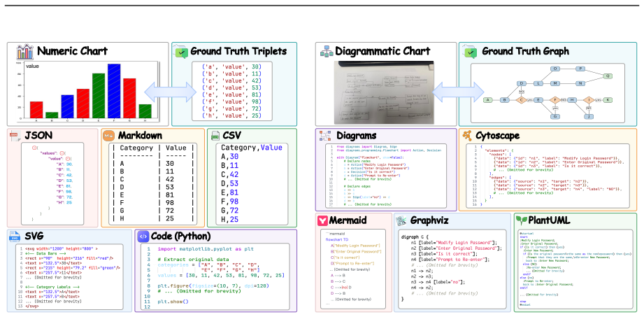Viewport: 644px width, 317px height.
Task: Click the tallest blue bar labeled F
Action: 114,91
